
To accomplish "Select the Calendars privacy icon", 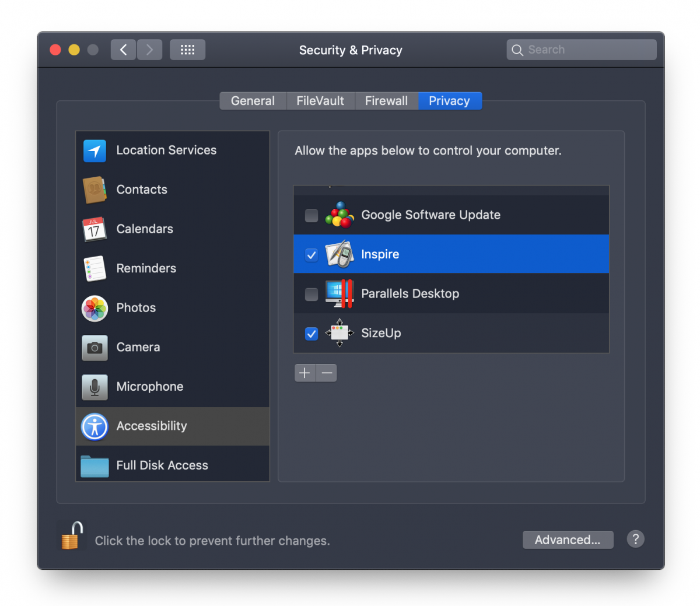I will point(94,229).
